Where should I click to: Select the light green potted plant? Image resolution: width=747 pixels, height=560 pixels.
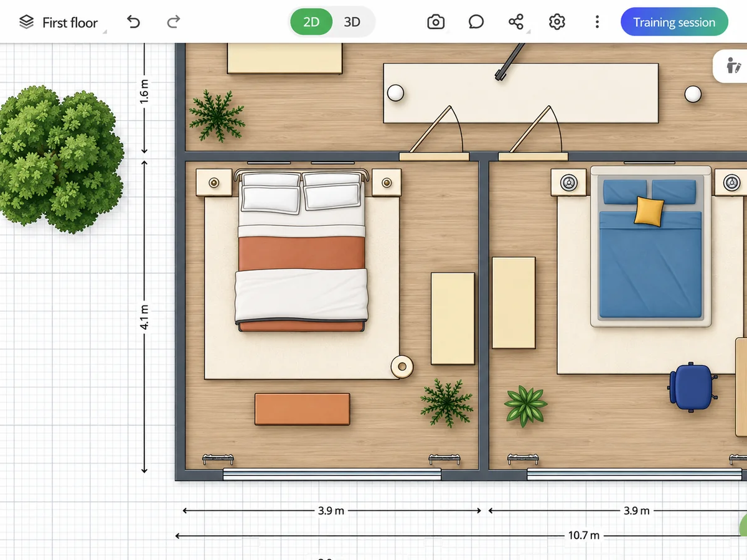click(525, 406)
